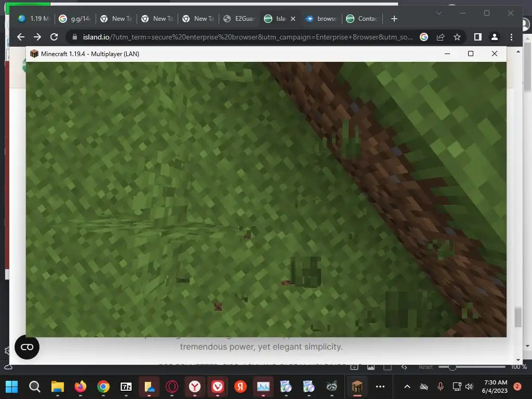
Task: Switch to the Minecraft taskbar icon
Action: (x=357, y=387)
